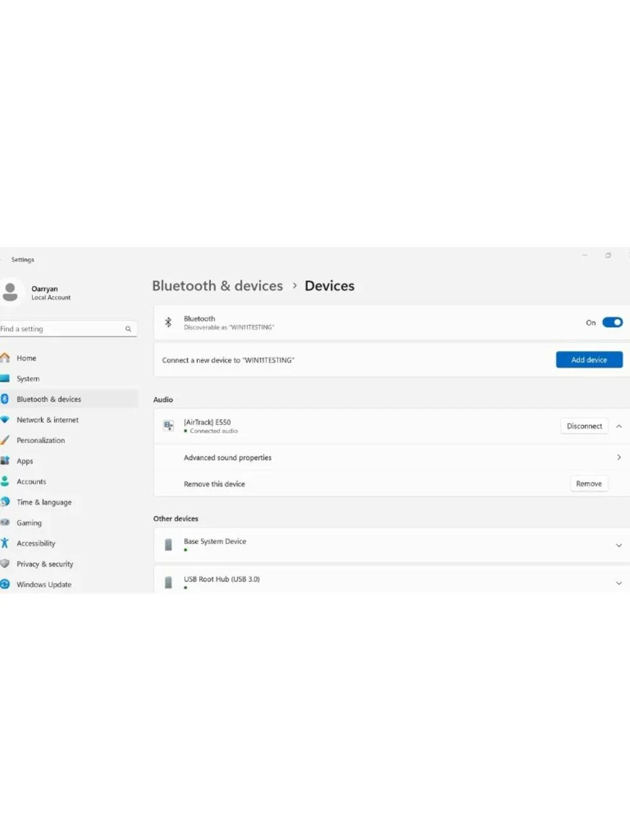This screenshot has width=630, height=840.
Task: Click the Base System Device icon
Action: click(x=168, y=545)
